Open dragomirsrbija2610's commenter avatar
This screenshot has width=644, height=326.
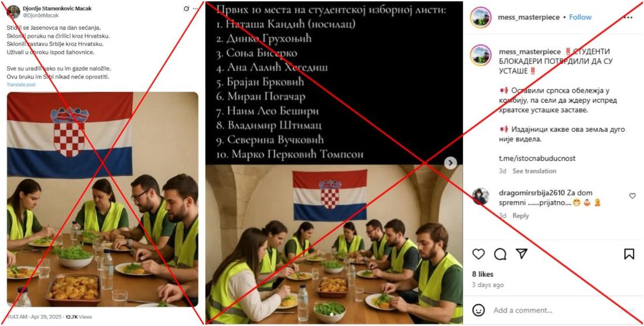[481, 196]
